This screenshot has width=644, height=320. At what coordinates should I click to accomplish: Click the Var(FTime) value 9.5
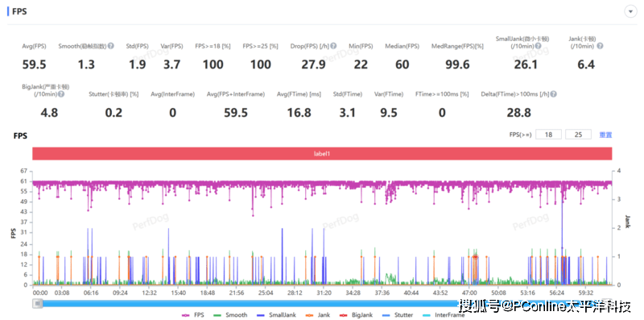point(389,112)
